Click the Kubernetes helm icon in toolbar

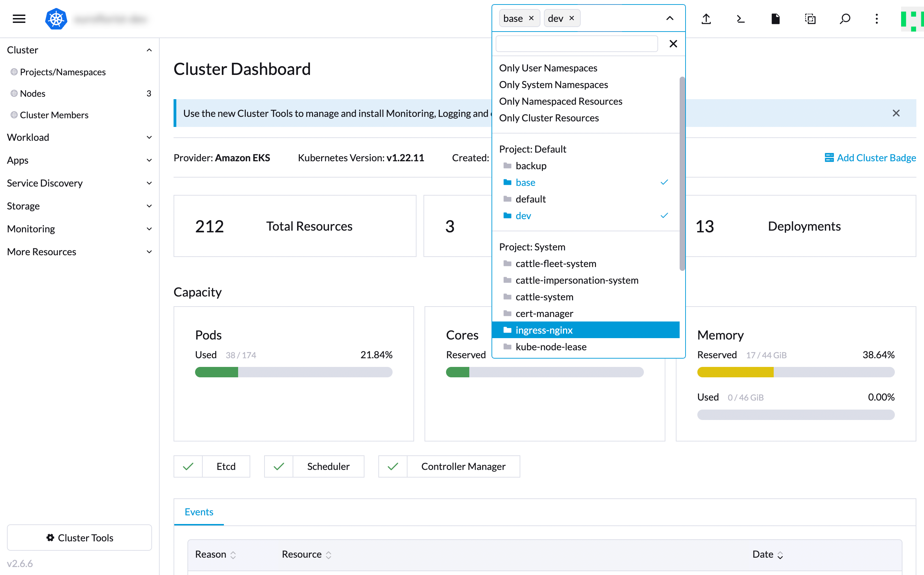click(56, 18)
